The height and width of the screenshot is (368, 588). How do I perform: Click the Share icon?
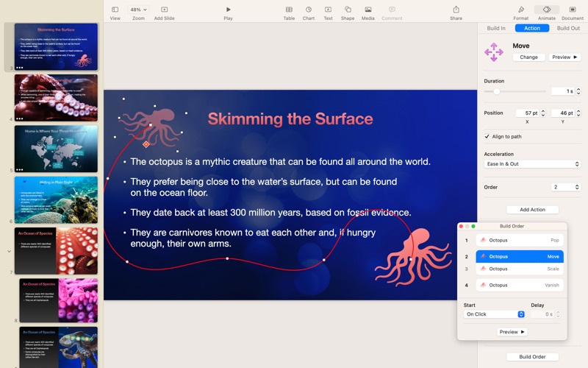[x=456, y=10]
